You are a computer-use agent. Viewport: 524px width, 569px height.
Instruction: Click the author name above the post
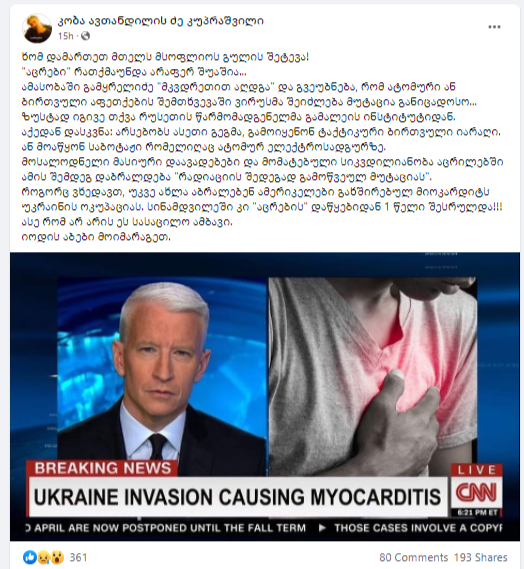[x=161, y=21]
